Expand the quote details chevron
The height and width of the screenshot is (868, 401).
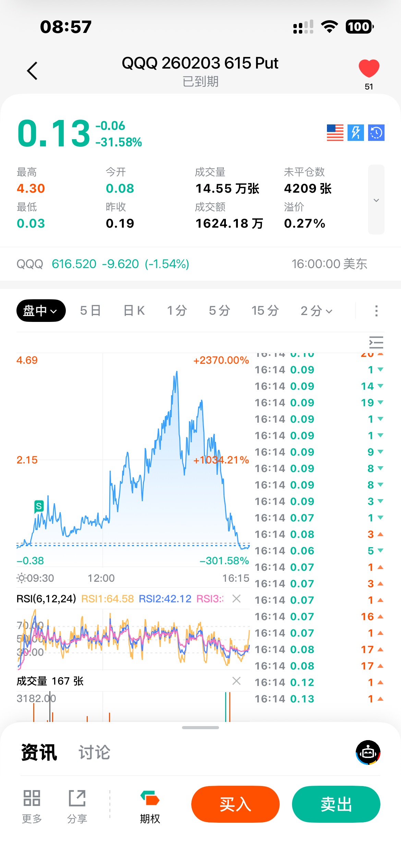click(376, 200)
